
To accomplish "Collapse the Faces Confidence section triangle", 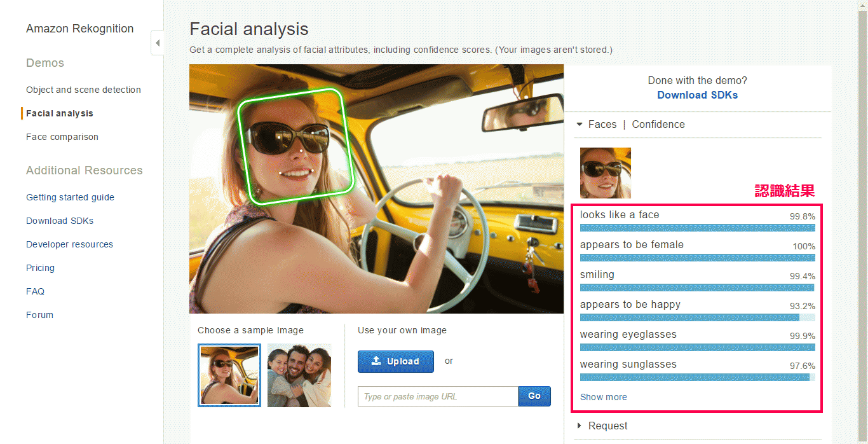I will click(x=579, y=125).
